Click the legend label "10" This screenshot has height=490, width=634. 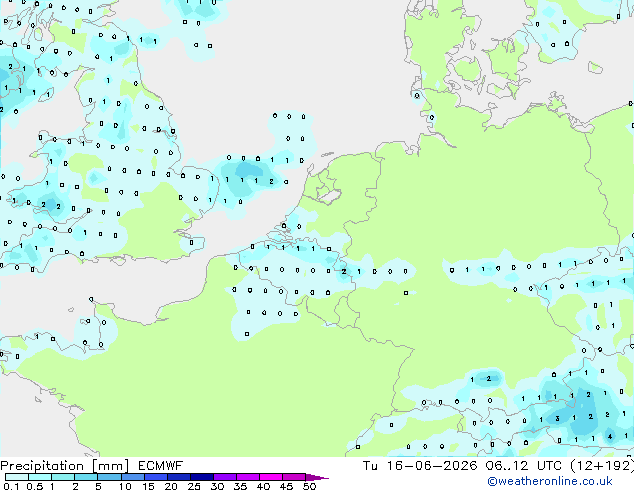[x=125, y=486]
